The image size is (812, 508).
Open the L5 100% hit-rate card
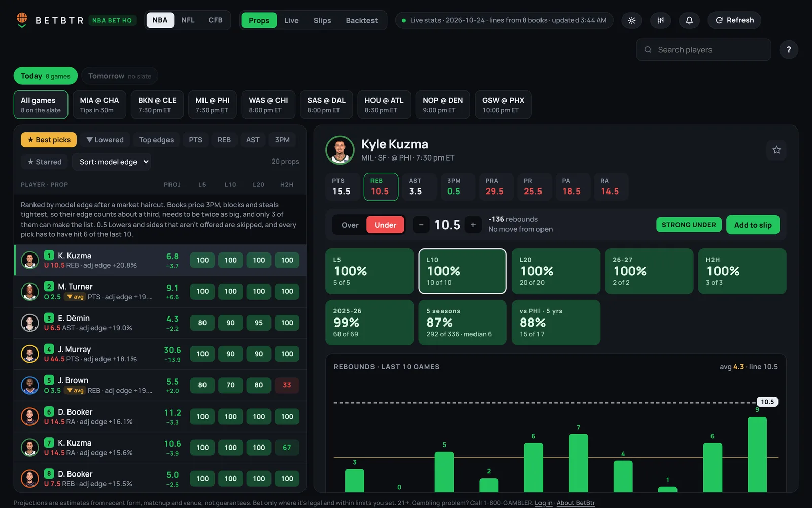coord(369,271)
